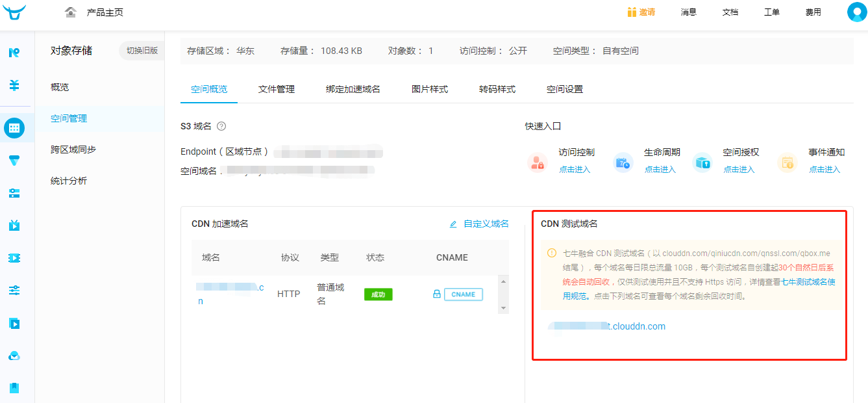This screenshot has height=403, width=868.
Task: Go to 产品主页 text link
Action: pos(105,12)
